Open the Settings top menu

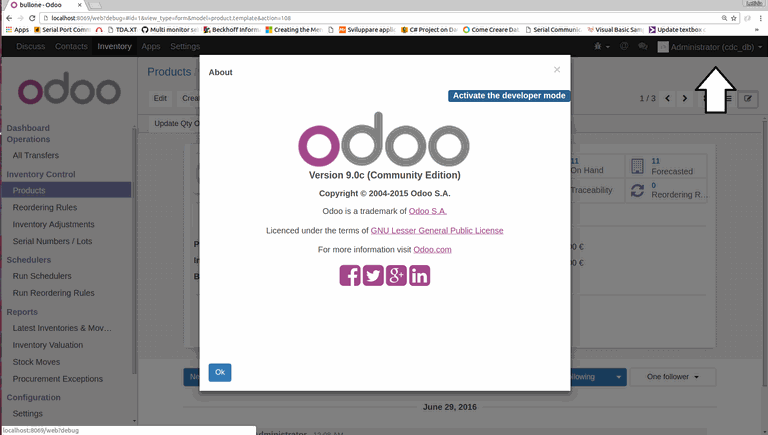click(x=185, y=47)
